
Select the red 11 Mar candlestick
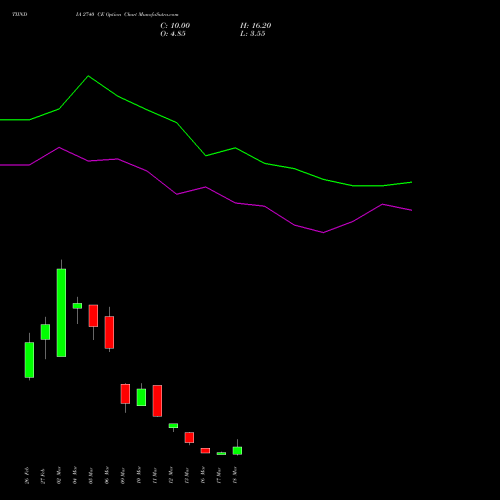(x=157, y=401)
